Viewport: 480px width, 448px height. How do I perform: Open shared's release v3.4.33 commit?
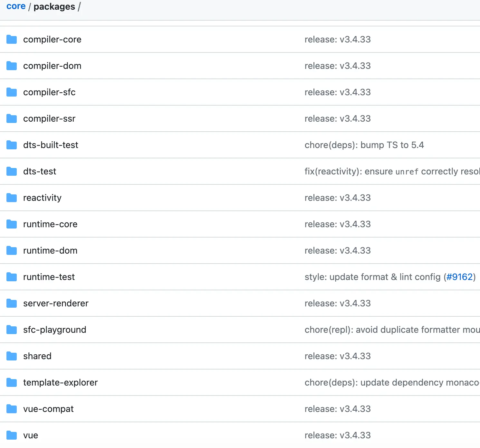coord(338,356)
